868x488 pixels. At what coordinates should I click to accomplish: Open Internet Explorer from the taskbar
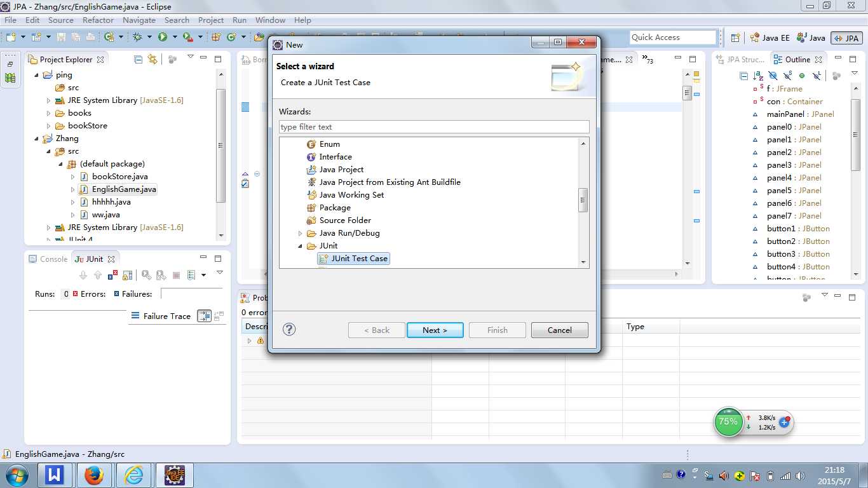coord(134,475)
